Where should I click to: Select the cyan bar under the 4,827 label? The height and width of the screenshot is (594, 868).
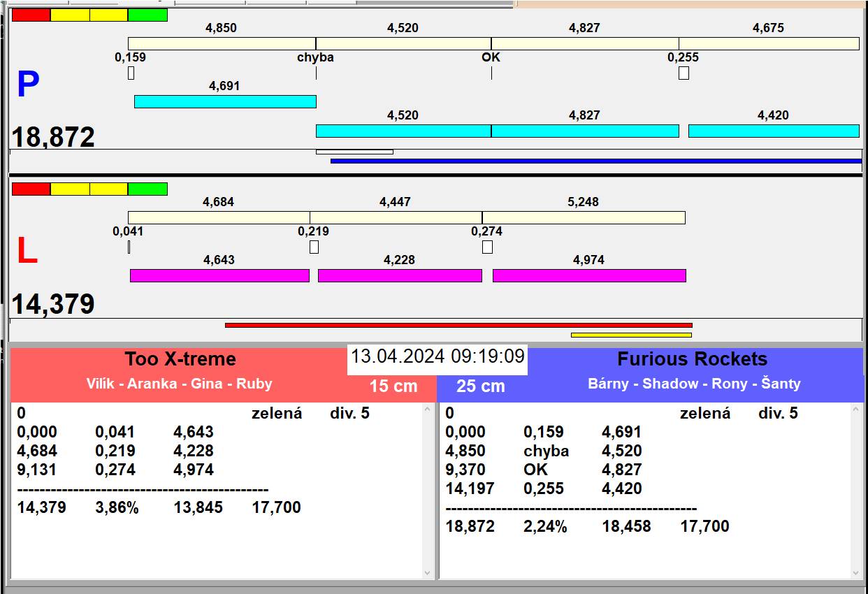tap(585, 131)
